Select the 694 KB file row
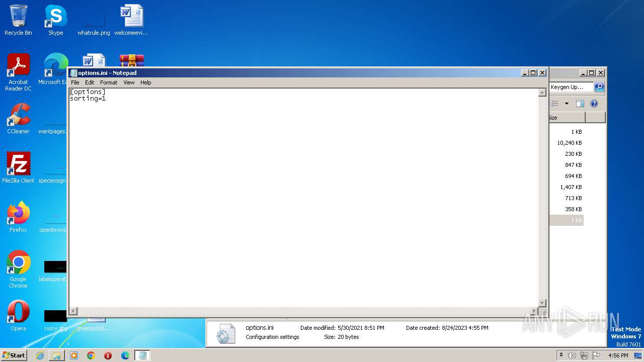Screen dimensions: 644x362 (567, 176)
